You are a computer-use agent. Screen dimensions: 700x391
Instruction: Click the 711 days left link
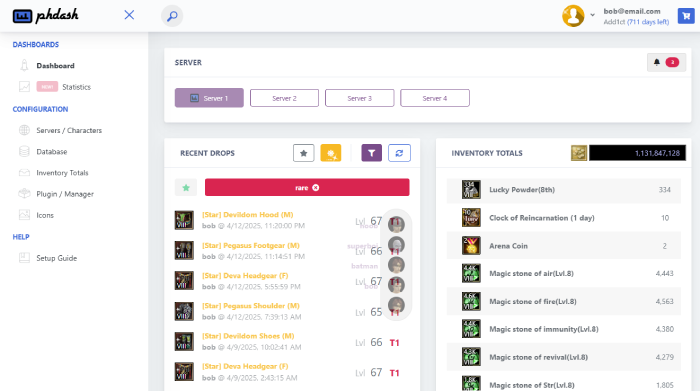pos(648,22)
